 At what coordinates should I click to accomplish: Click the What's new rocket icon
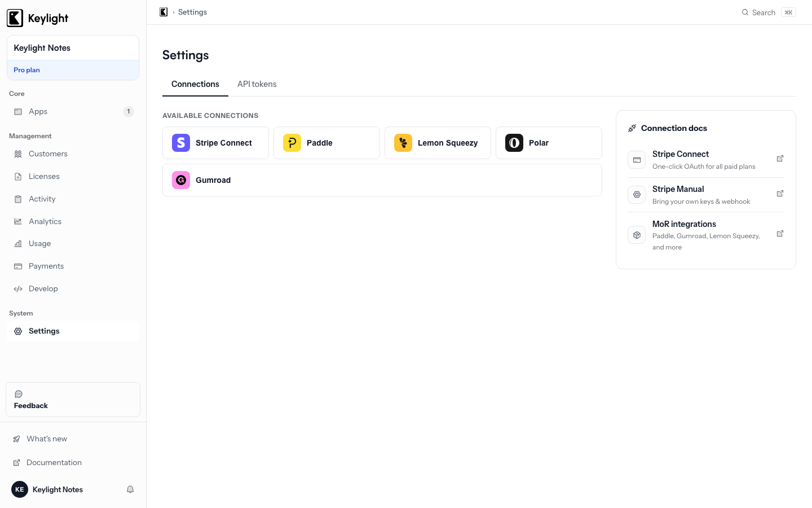tap(17, 439)
